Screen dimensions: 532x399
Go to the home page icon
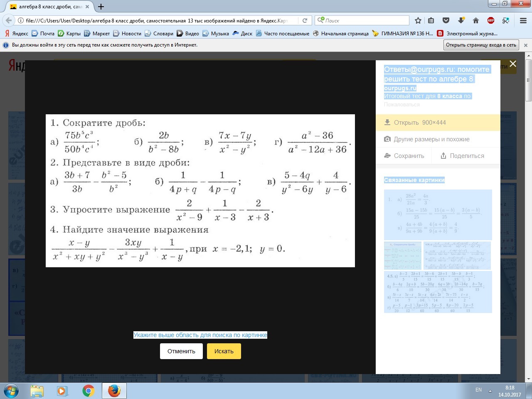pos(475,20)
